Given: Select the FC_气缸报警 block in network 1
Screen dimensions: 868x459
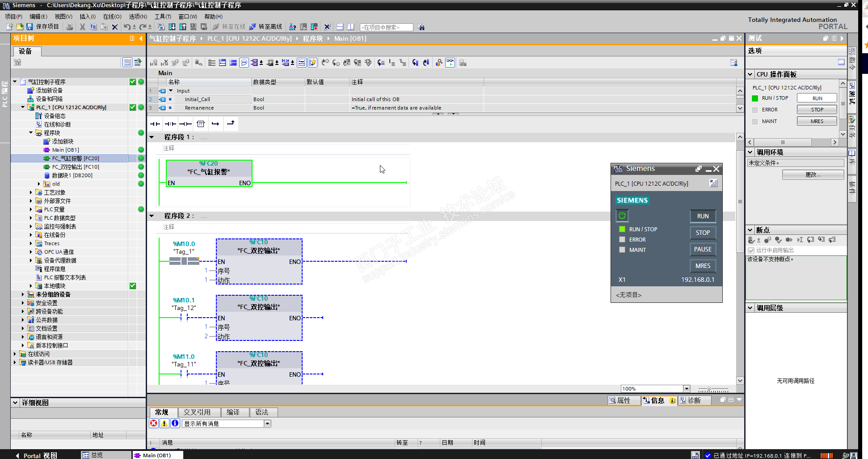Looking at the screenshot, I should tap(209, 173).
